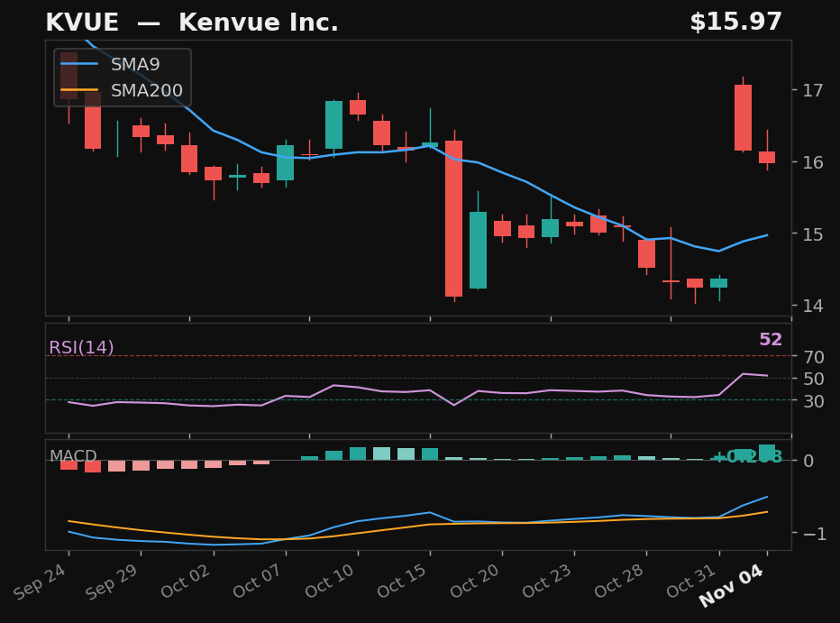Click the RSI(14) panel label
Screen dimensions: 840x623
pos(81,348)
